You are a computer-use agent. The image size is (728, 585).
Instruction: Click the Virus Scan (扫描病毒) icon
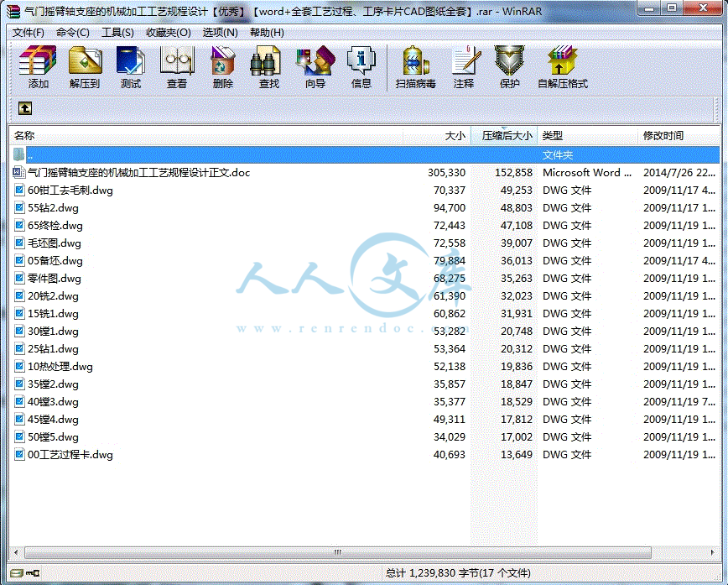click(415, 60)
